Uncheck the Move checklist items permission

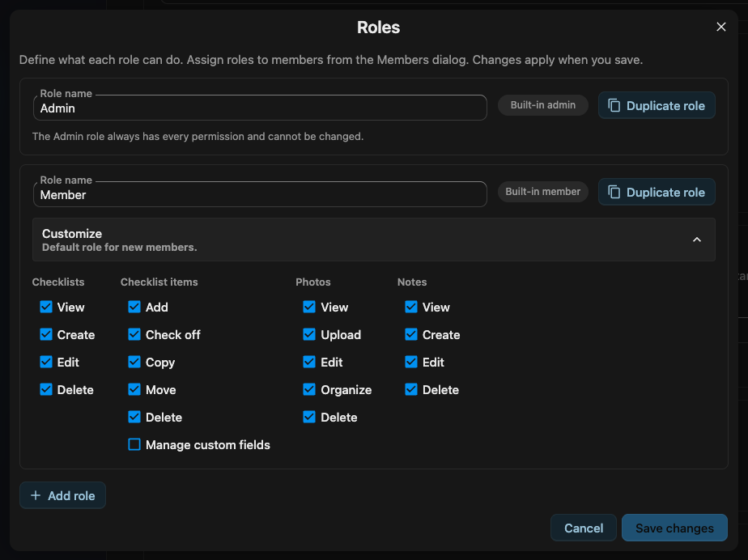click(134, 390)
